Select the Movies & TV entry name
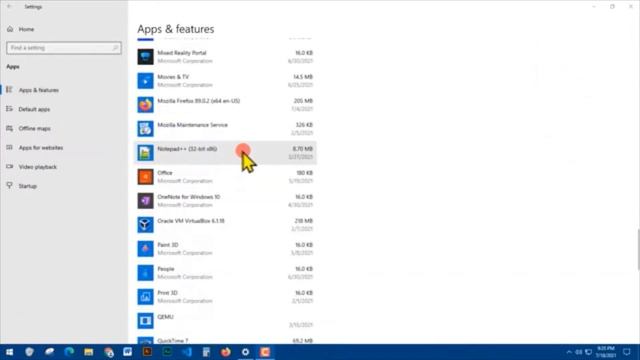640x360 pixels. tap(173, 77)
